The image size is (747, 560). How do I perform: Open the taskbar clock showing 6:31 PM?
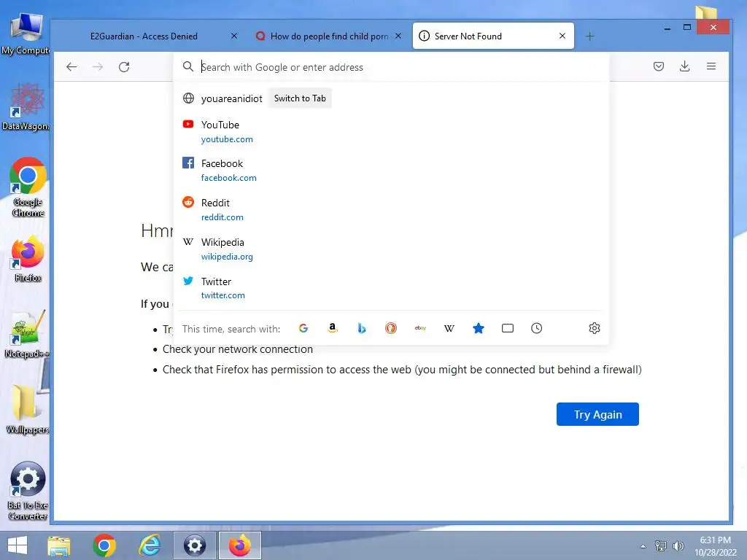[x=715, y=546]
